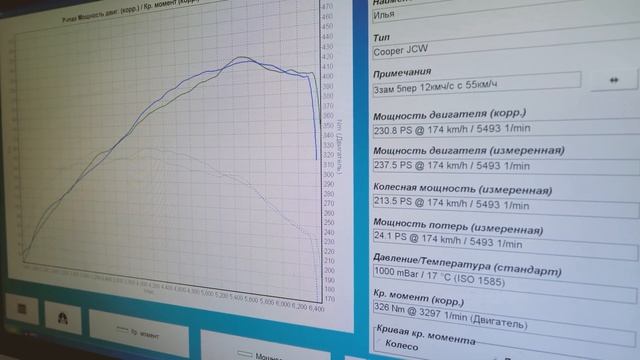Viewport: 640px width, 360px height.
Task: Click the notes field '3зам 5пер 12кмч/с'
Action: [x=476, y=84]
